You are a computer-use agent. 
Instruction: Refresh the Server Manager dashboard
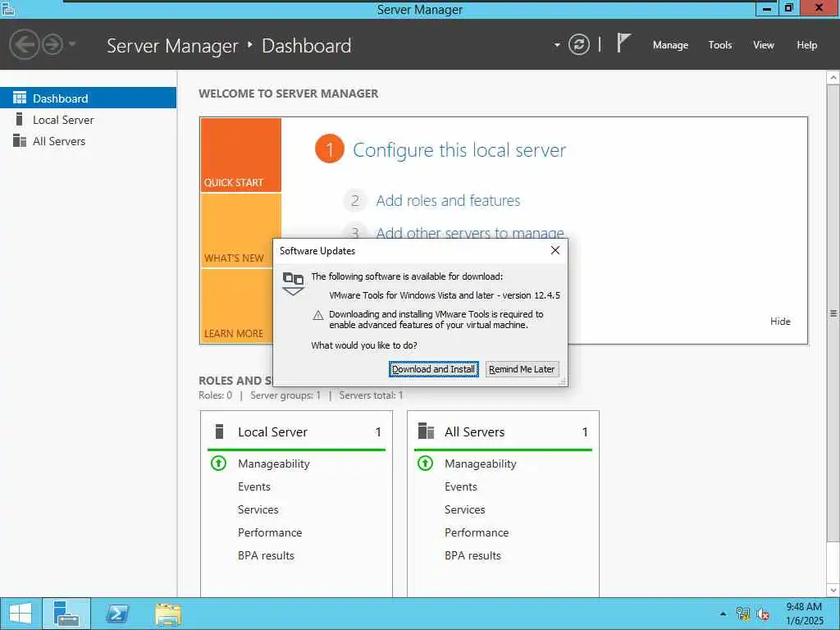point(579,44)
